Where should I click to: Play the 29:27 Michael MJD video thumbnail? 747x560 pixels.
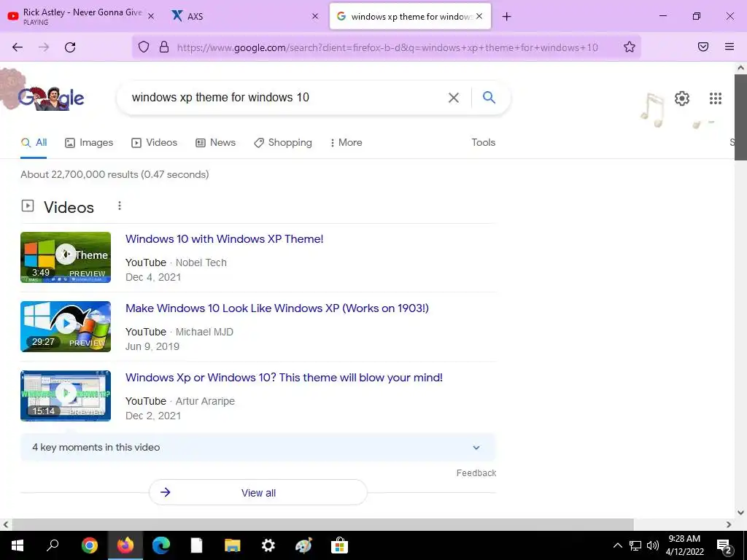66,327
